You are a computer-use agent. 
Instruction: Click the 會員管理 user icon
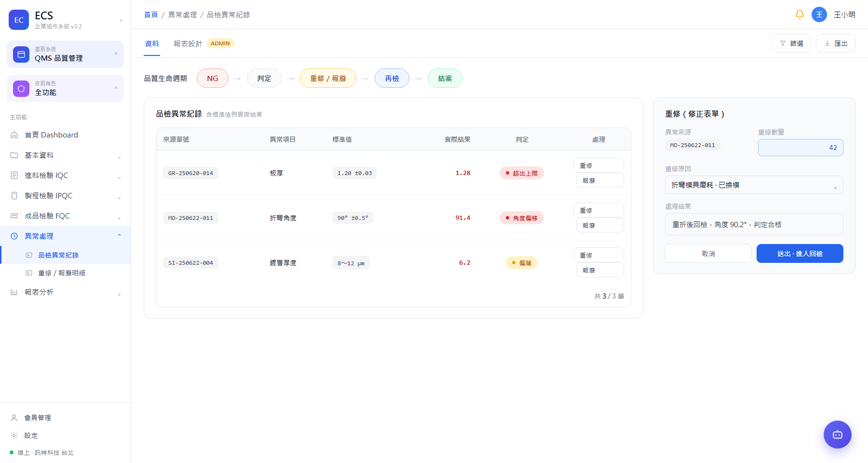(14, 418)
